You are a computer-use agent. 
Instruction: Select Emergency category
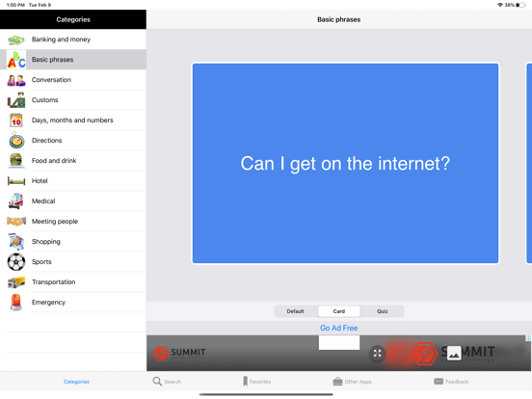(x=73, y=302)
